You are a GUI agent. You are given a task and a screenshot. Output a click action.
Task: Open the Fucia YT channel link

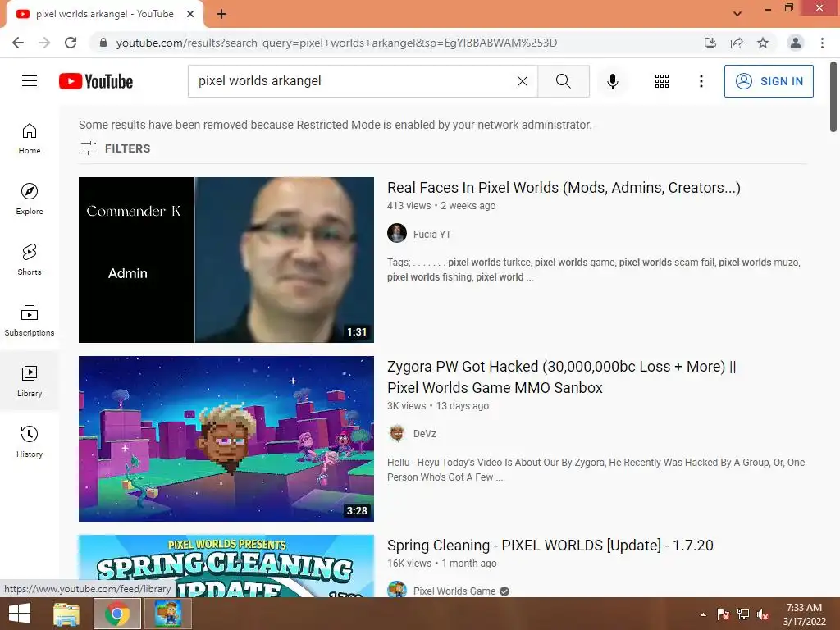(x=431, y=234)
